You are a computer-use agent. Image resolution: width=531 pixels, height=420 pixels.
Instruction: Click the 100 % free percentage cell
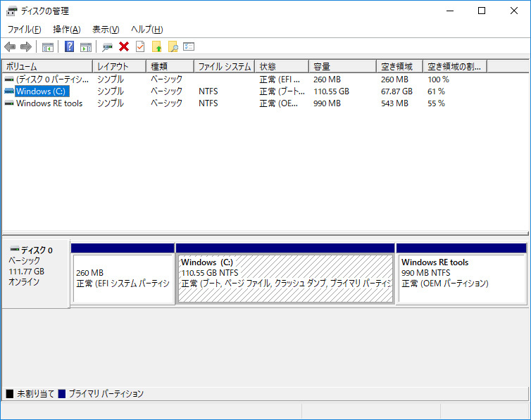(438, 79)
